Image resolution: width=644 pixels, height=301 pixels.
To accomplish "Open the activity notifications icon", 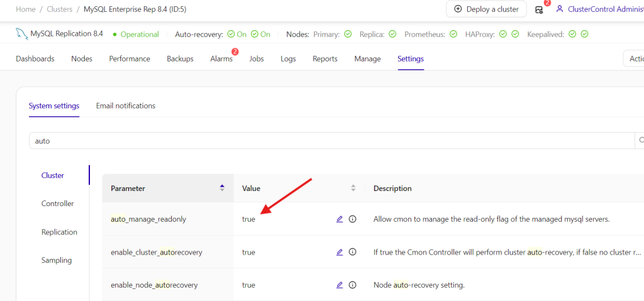I will click(x=539, y=9).
